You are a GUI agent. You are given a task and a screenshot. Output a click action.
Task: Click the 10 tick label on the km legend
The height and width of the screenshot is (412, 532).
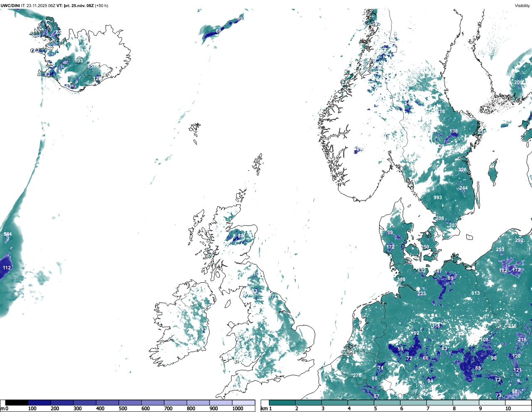pos(508,409)
